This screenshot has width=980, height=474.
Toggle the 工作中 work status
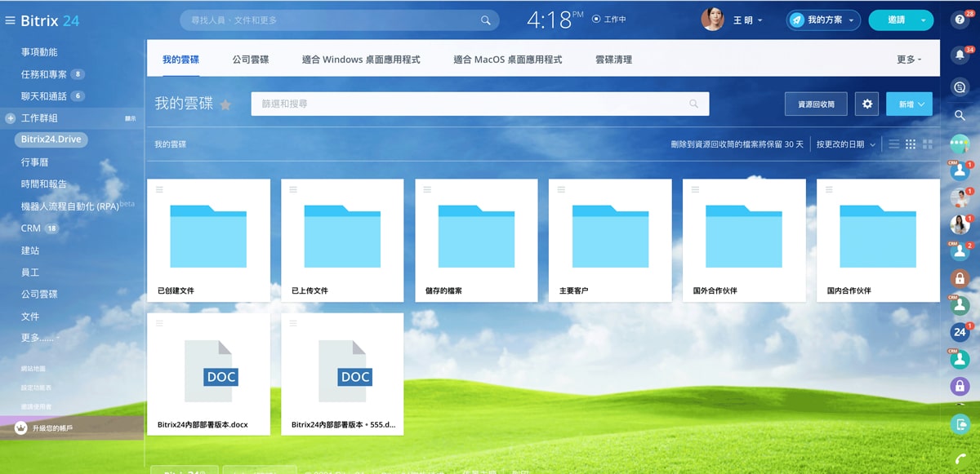point(608,20)
